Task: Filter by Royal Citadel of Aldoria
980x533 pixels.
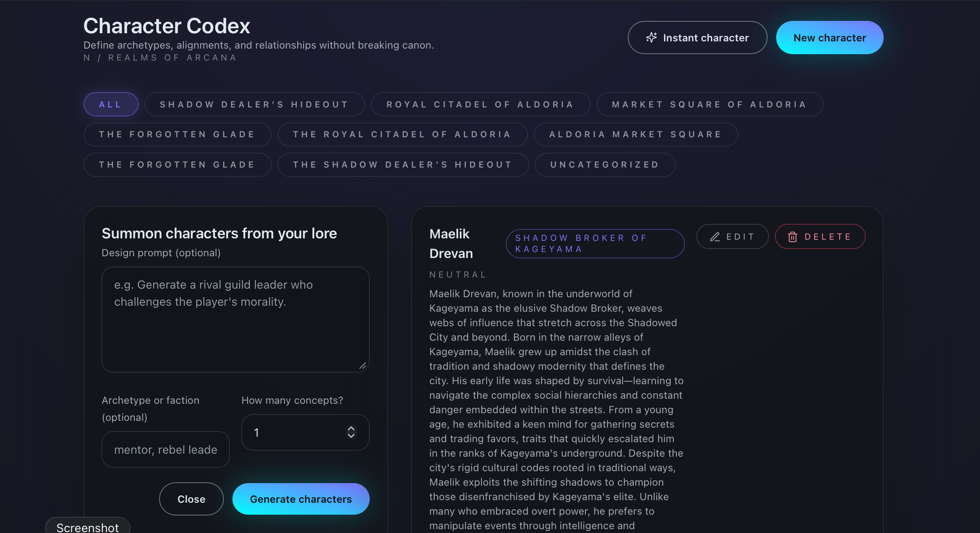Action: tap(480, 104)
